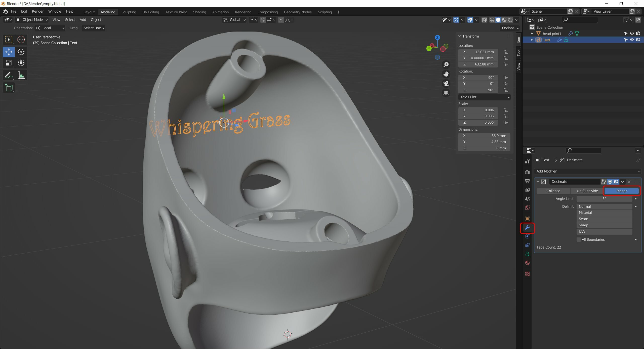Open the File menu
The width and height of the screenshot is (644, 349).
coord(14,12)
